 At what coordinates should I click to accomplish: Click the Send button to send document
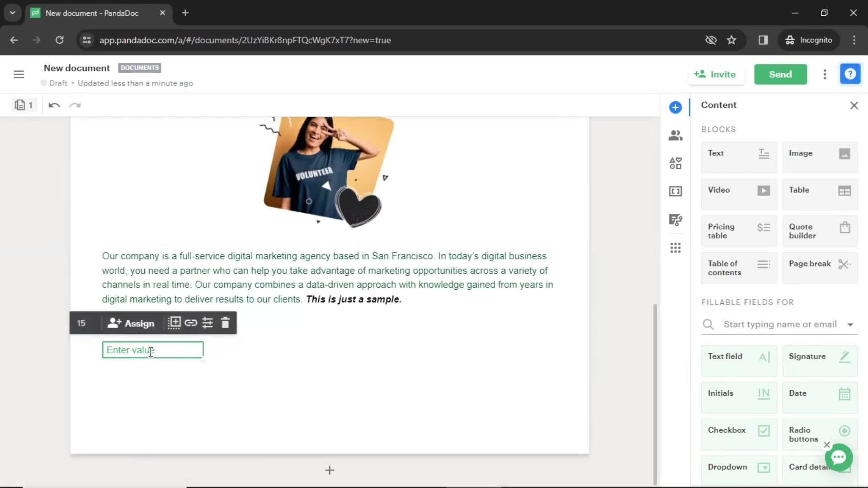coord(780,74)
